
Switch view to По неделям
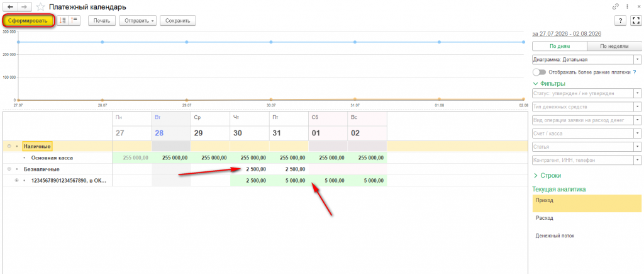click(614, 47)
